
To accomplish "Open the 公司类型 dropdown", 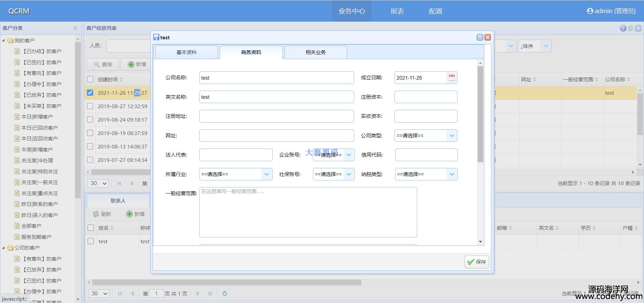I will [451, 136].
